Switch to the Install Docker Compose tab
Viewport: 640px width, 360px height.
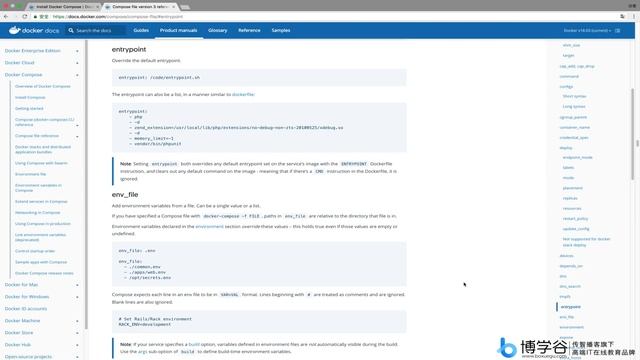tap(64, 7)
